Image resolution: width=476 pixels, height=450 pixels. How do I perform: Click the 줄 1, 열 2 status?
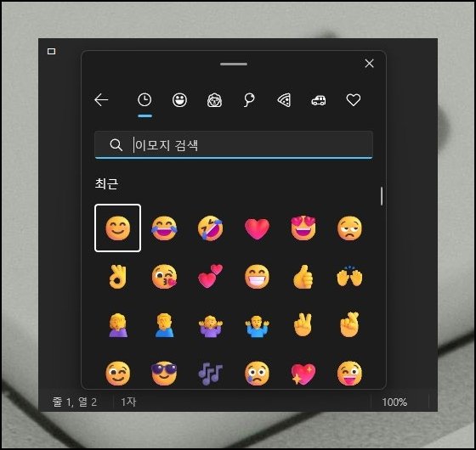[75, 402]
